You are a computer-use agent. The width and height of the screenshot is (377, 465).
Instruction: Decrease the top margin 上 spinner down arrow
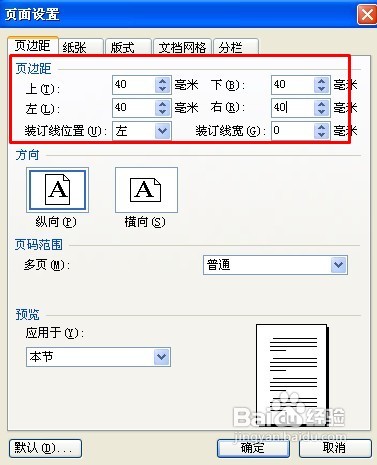[x=163, y=89]
